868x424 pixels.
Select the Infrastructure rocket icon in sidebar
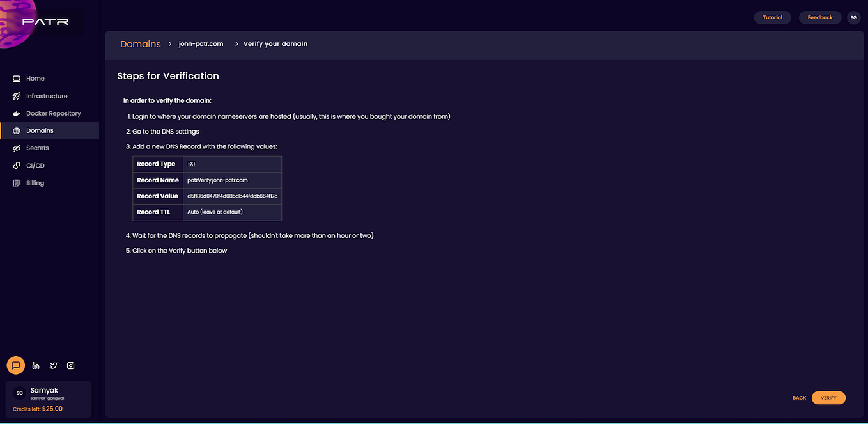(x=17, y=96)
